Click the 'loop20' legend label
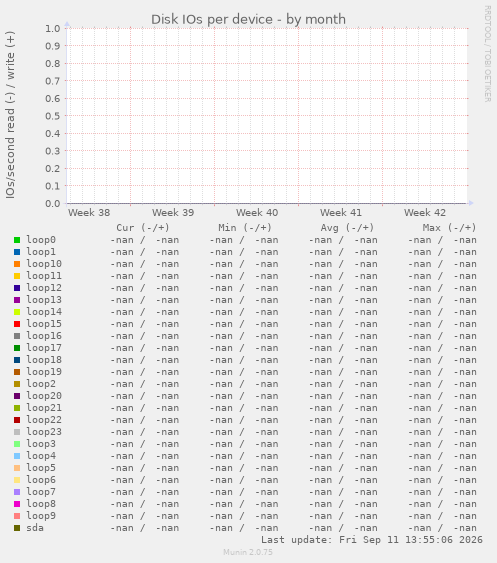The height and width of the screenshot is (563, 497). coord(44,396)
